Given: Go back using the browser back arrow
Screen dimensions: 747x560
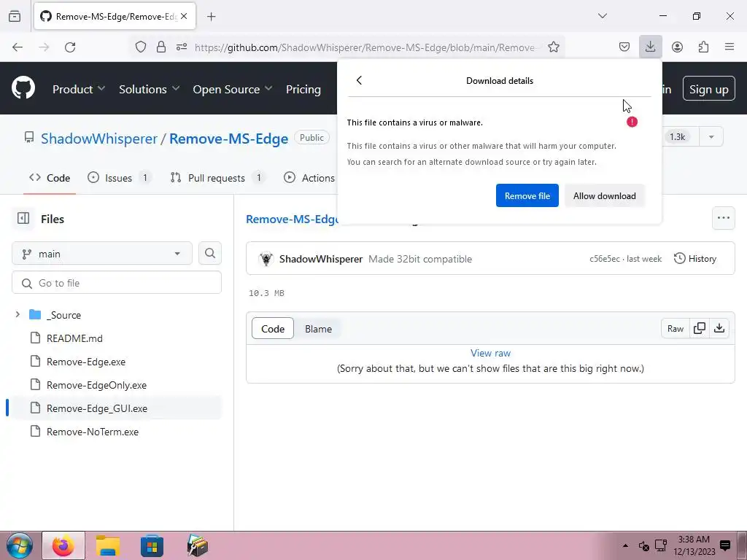Looking at the screenshot, I should tap(18, 47).
